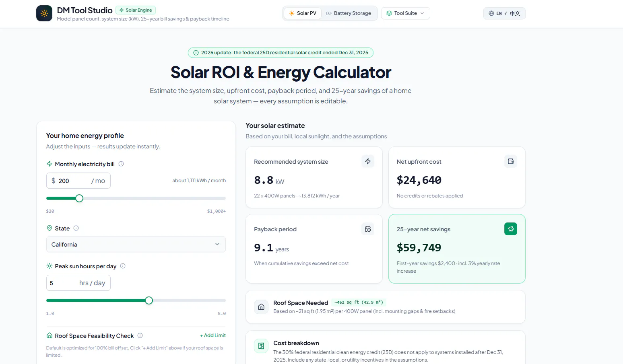
Task: Switch language to 中文
Action: click(x=515, y=13)
